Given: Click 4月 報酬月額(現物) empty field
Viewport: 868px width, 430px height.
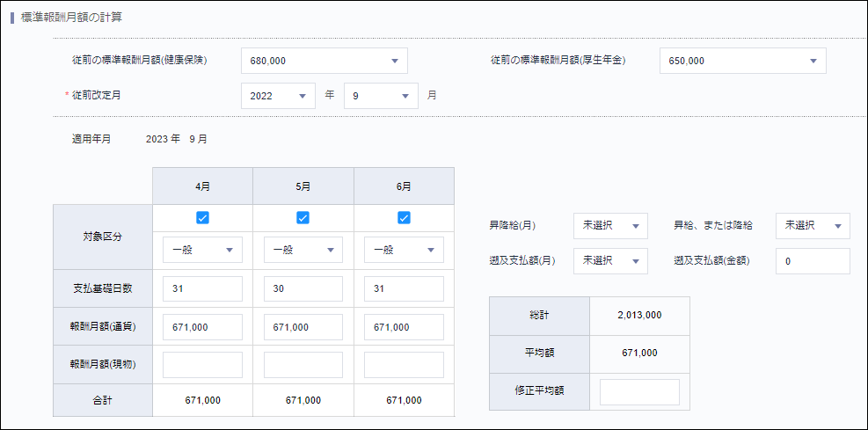Looking at the screenshot, I should (202, 365).
